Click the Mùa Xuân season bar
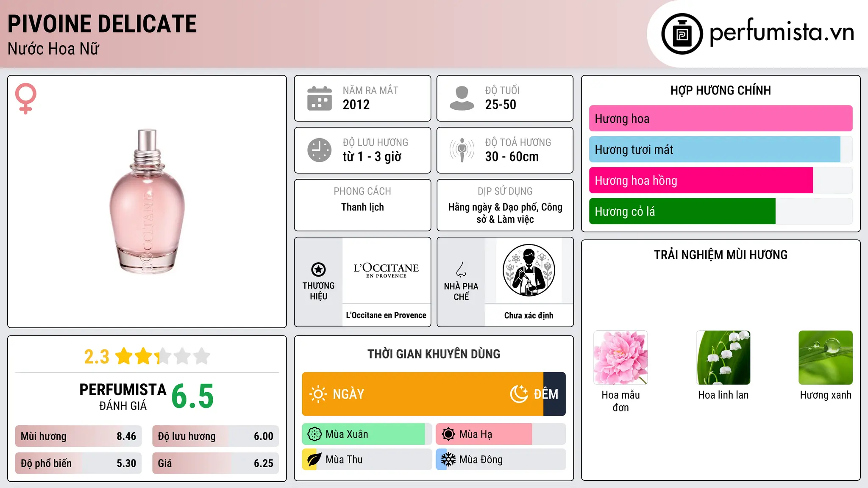This screenshot has height=488, width=868. [367, 434]
